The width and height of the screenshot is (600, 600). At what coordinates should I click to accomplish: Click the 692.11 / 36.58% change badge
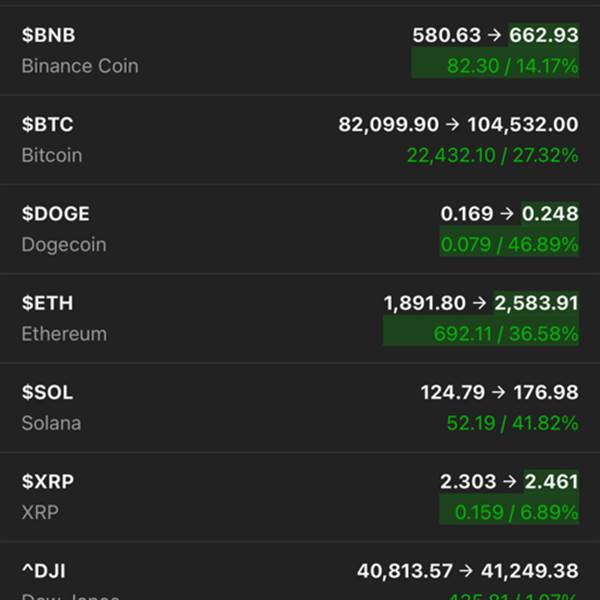pos(481,331)
